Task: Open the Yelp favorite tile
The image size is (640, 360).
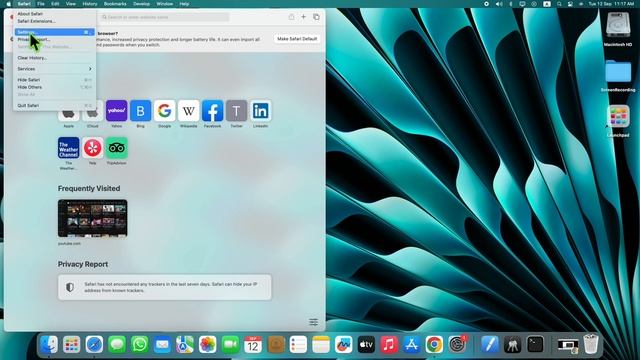Action: [x=93, y=148]
